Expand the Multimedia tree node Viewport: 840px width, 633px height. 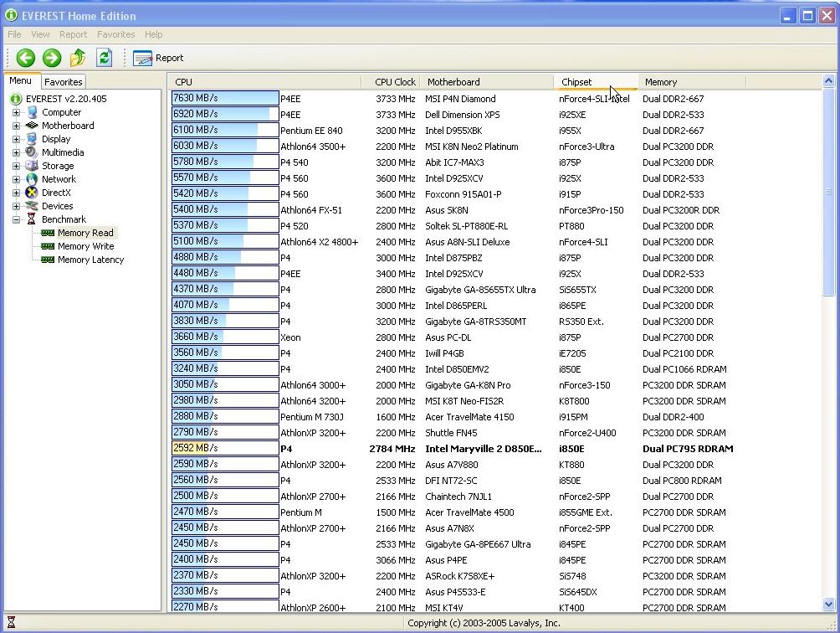16,152
